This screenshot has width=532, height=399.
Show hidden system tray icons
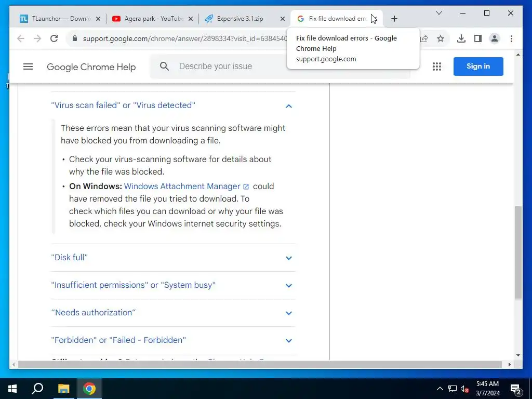pyautogui.click(x=440, y=389)
